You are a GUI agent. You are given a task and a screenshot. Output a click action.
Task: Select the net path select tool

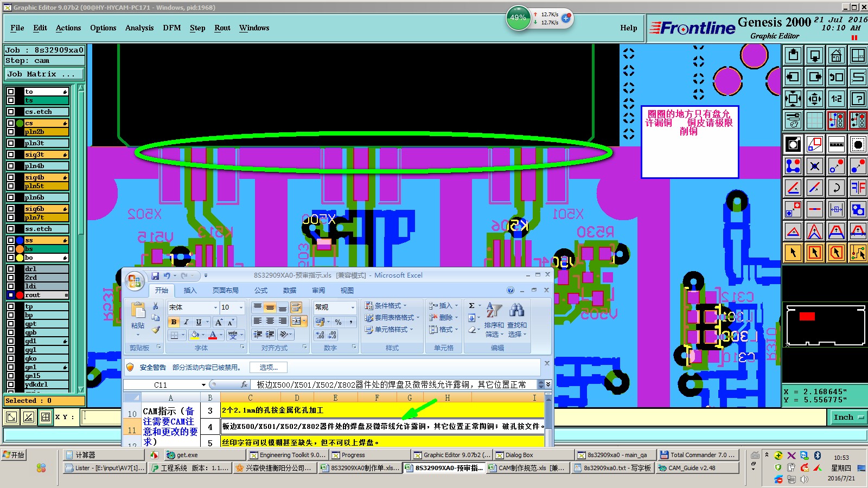click(858, 253)
